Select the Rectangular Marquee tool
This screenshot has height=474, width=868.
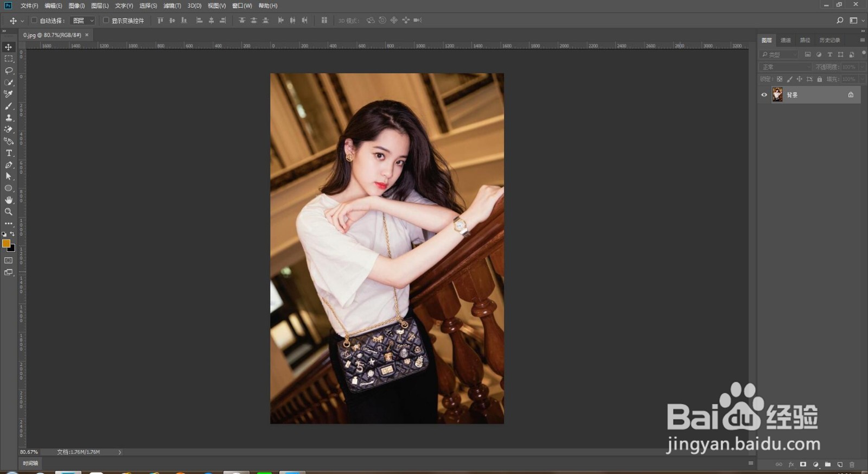[9, 59]
